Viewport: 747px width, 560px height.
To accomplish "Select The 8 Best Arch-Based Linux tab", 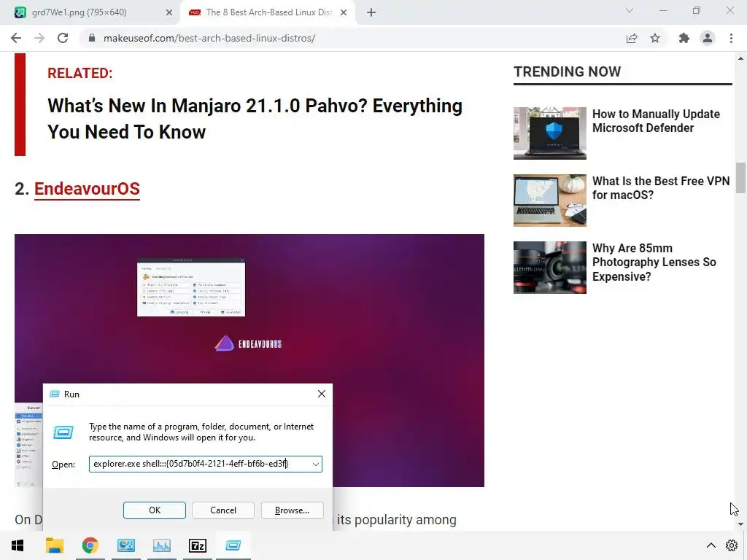I will click(x=268, y=12).
